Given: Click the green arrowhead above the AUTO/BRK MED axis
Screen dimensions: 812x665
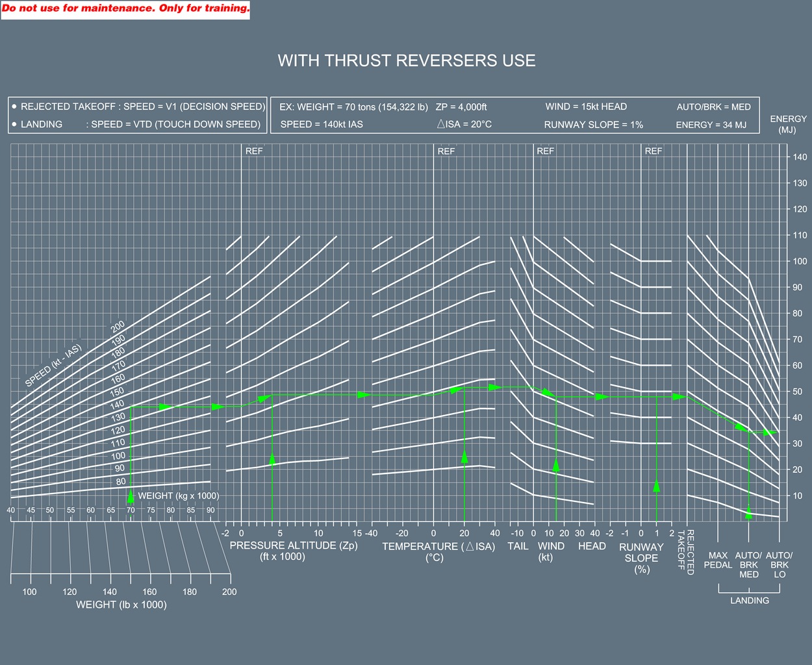Looking at the screenshot, I should point(749,514).
